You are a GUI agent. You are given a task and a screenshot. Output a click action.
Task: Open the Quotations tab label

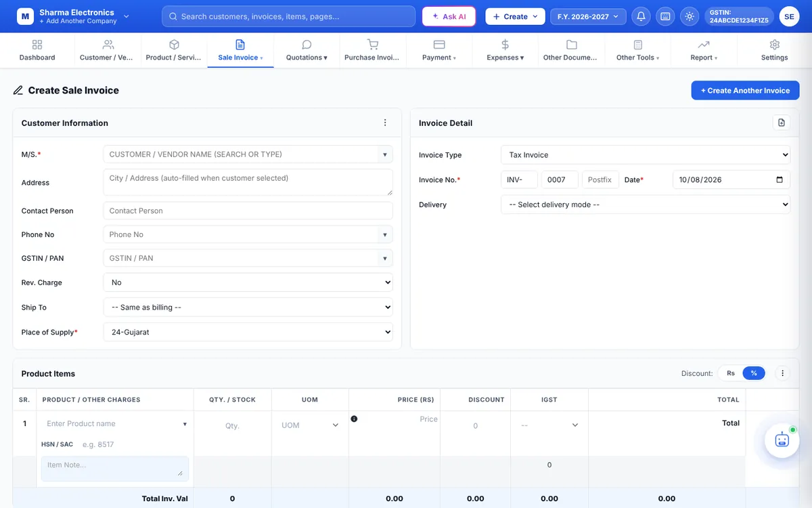pyautogui.click(x=307, y=58)
